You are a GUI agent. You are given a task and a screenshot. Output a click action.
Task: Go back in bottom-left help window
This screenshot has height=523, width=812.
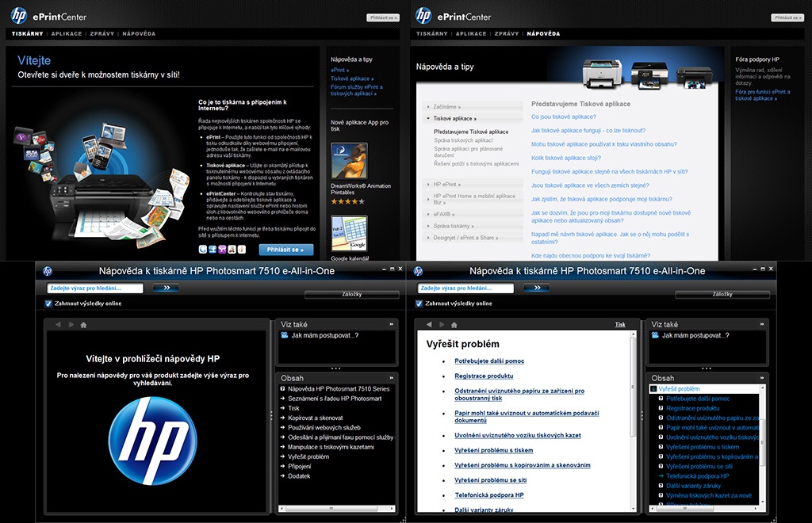(x=58, y=324)
